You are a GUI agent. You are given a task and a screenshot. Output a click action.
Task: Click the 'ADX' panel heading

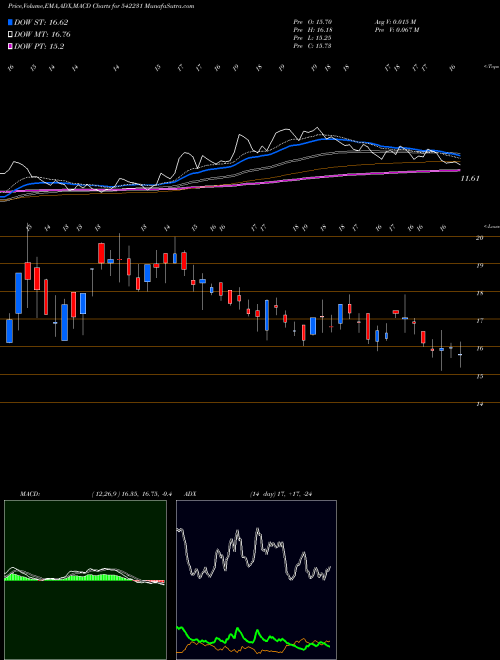(x=191, y=494)
